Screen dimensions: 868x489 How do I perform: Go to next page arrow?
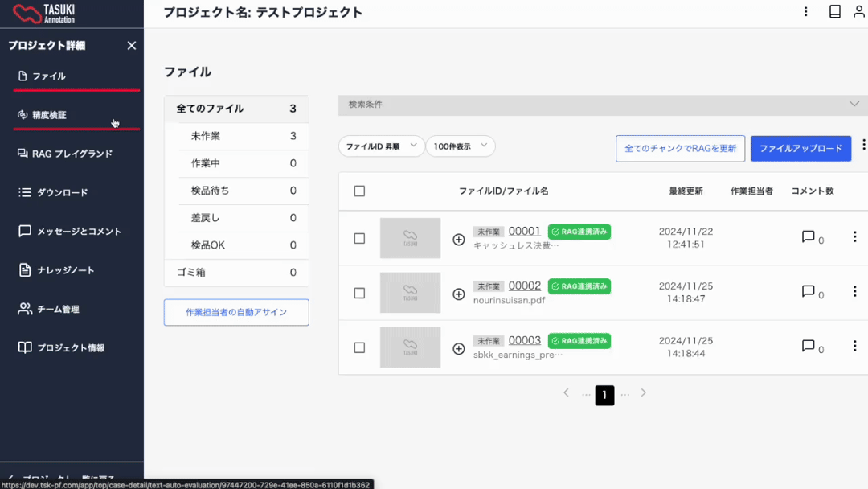pos(643,392)
